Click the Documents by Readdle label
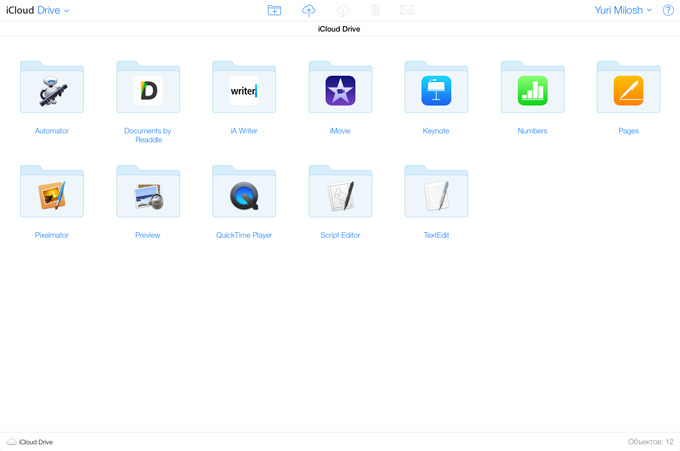Screen dimensions: 680x451 click(148, 135)
